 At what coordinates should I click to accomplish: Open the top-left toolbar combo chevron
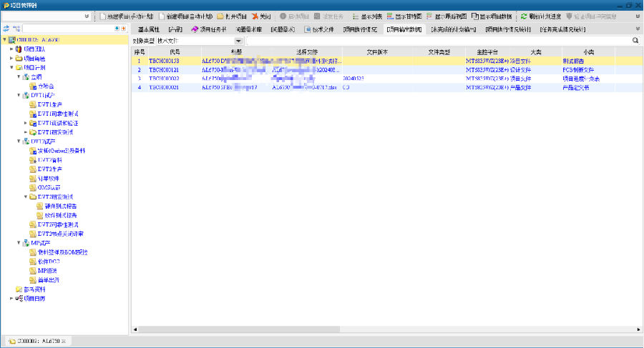(87, 16)
